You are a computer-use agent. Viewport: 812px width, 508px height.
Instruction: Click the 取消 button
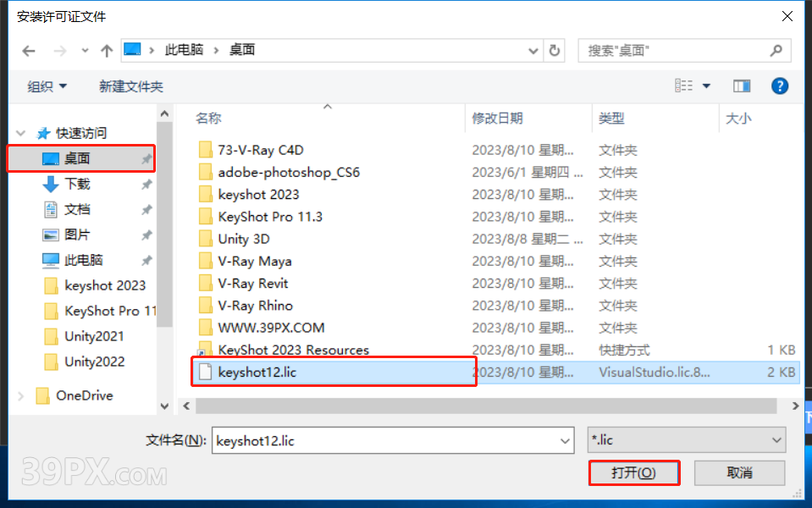tap(739, 472)
